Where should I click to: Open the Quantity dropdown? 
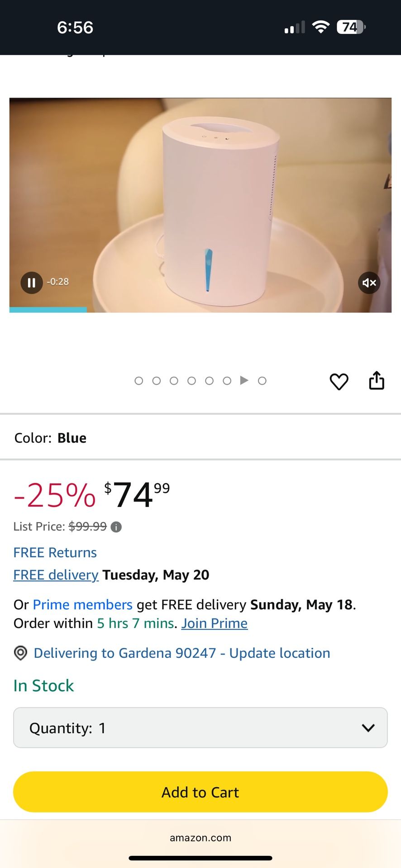pos(200,727)
